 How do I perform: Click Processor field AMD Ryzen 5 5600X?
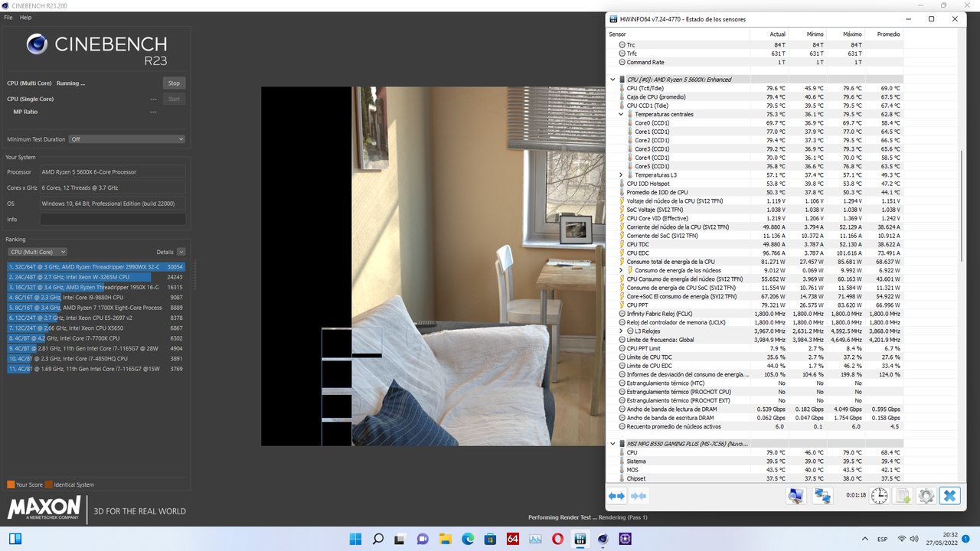point(113,172)
